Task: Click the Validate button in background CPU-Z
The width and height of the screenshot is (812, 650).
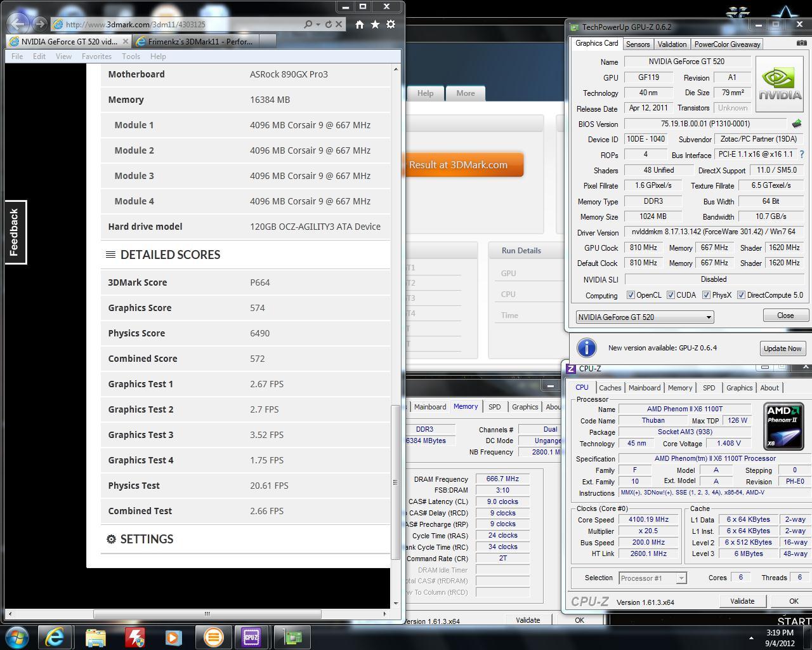Action: coord(528,620)
